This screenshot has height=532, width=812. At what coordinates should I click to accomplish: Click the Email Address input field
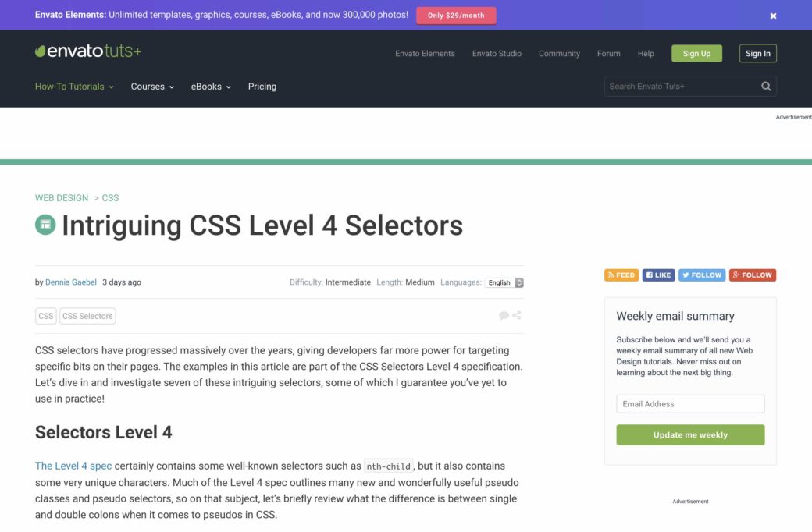[690, 404]
